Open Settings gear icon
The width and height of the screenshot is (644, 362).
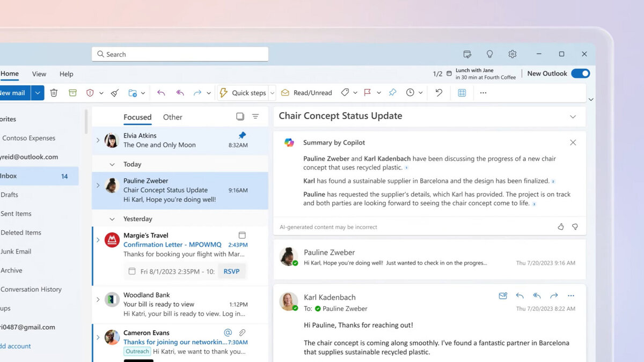pos(512,54)
